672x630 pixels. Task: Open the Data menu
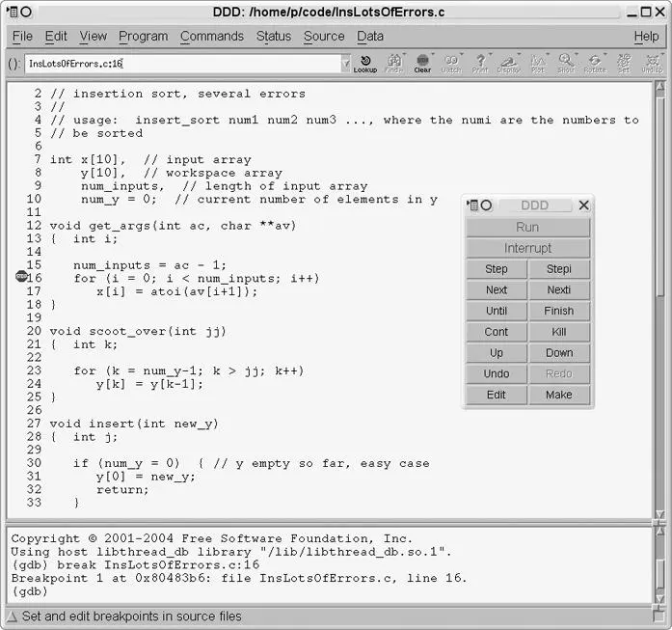(x=370, y=36)
